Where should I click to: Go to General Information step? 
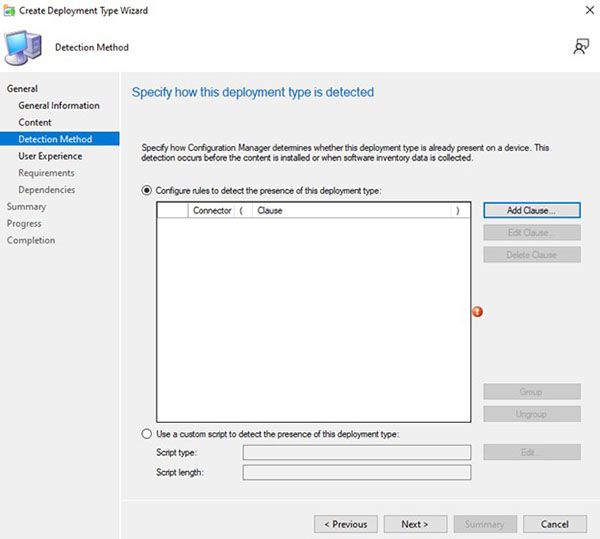(59, 105)
